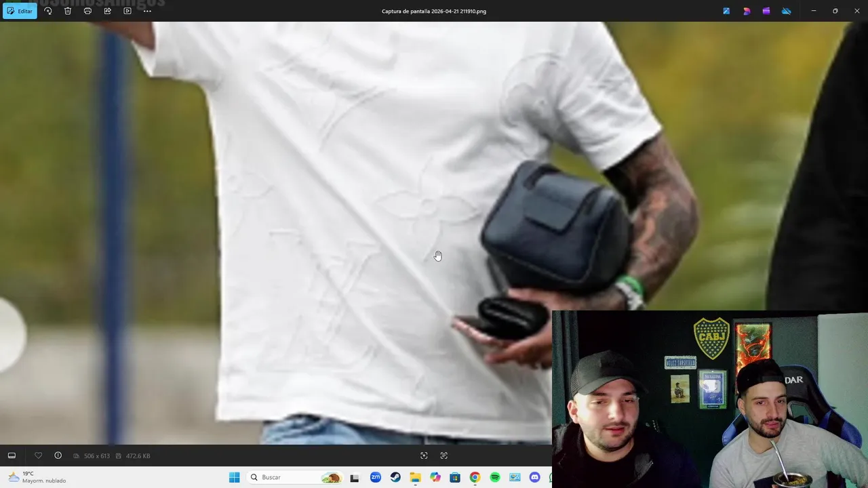The width and height of the screenshot is (868, 488).
Task: Open Spotify from the taskbar
Action: [x=495, y=477]
